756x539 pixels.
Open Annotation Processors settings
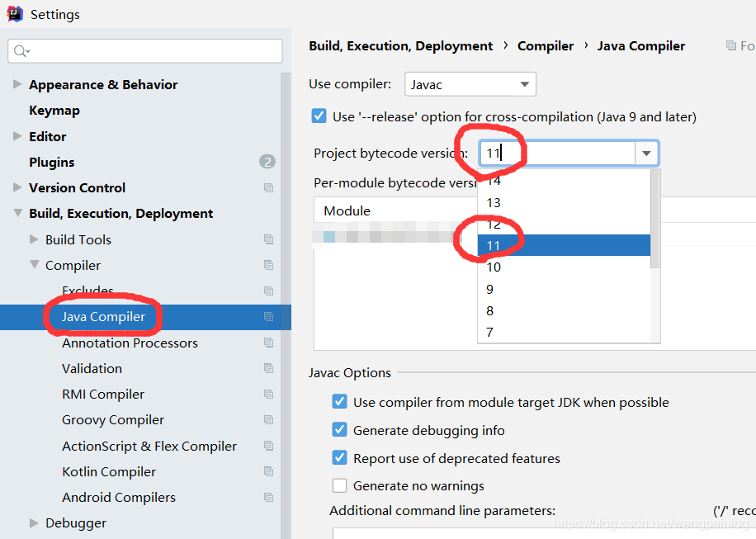[130, 343]
